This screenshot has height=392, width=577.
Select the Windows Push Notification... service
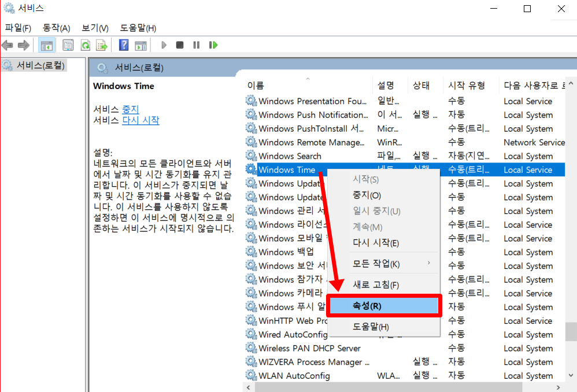(x=313, y=115)
